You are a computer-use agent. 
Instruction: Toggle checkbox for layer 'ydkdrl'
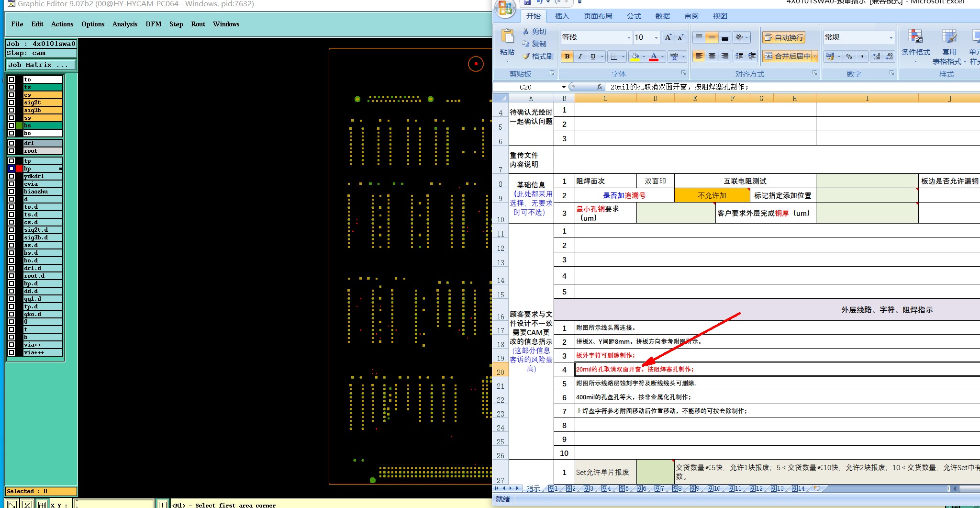point(11,176)
